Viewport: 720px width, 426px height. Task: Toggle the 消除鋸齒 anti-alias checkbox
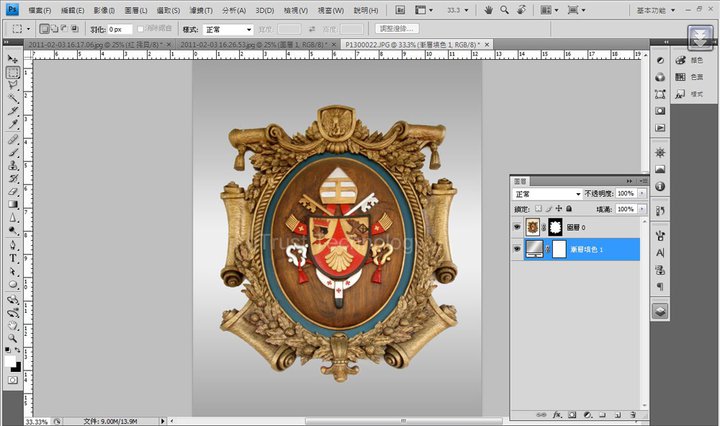pyautogui.click(x=141, y=29)
